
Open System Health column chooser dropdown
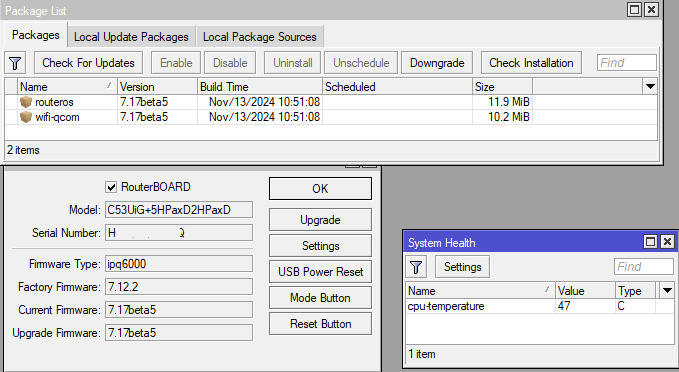(667, 291)
